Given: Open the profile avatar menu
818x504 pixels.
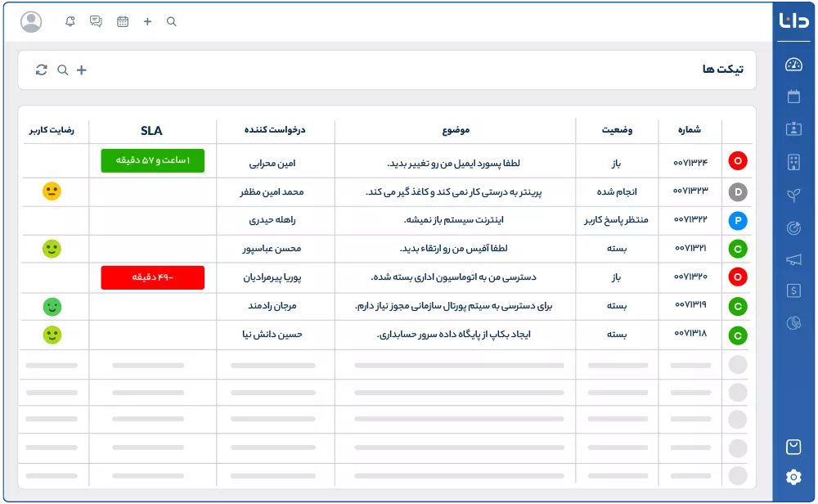Looking at the screenshot, I should (x=32, y=21).
